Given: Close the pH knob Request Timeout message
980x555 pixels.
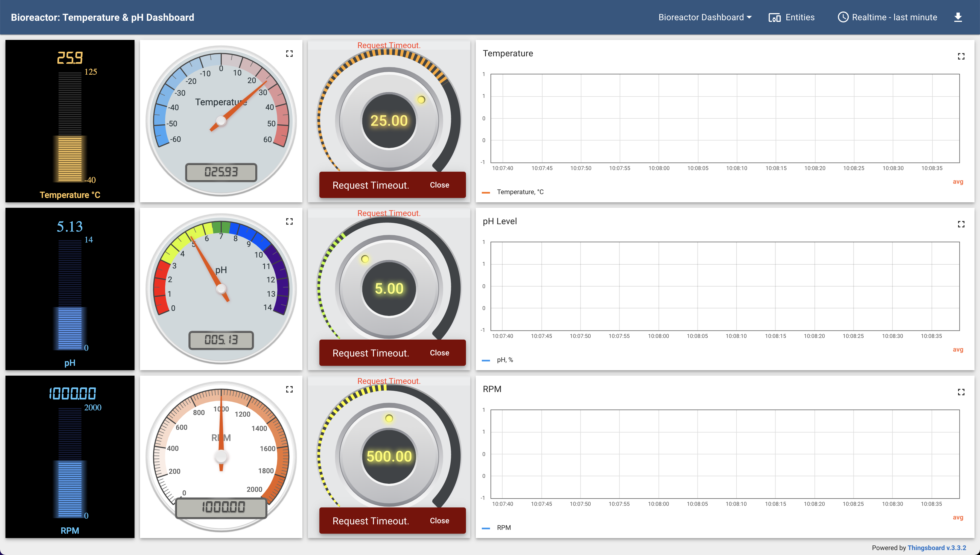Looking at the screenshot, I should tap(439, 353).
